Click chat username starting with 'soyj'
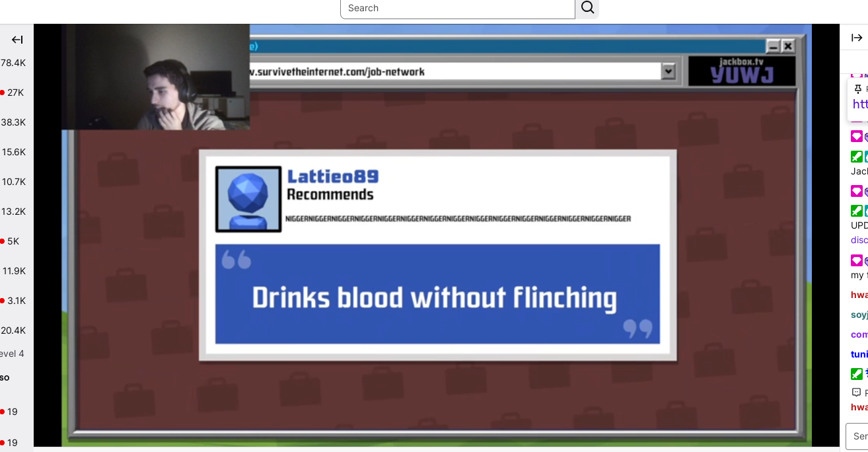Viewport: 868px width, 452px height. pos(859,315)
